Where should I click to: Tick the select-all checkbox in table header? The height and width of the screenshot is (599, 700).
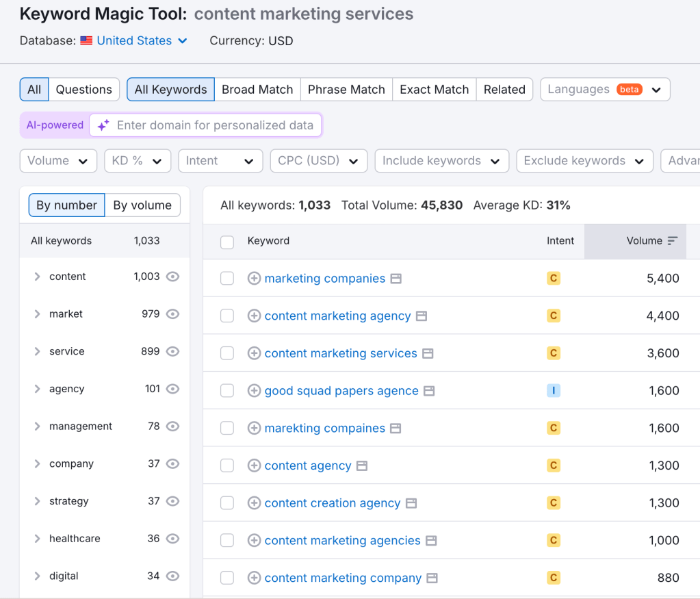(x=227, y=242)
